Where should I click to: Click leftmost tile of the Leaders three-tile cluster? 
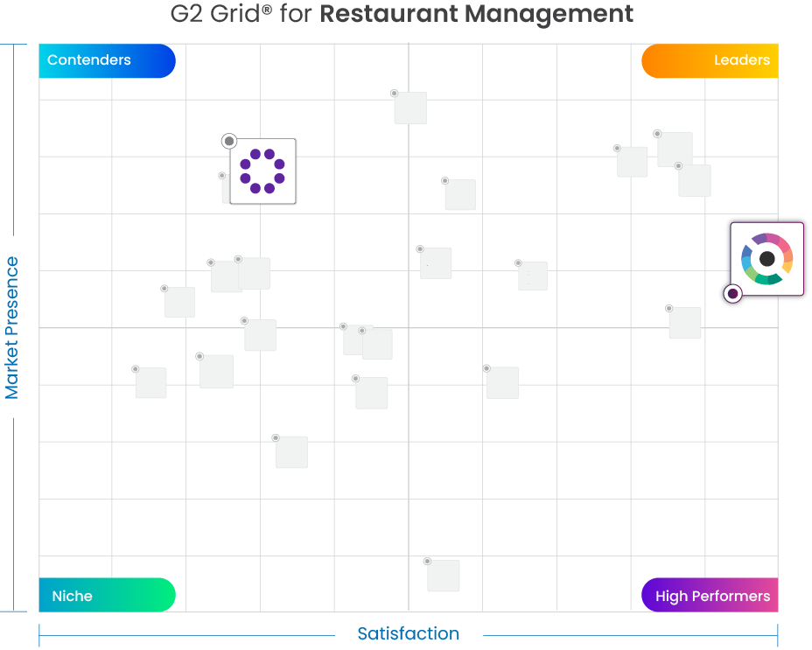click(x=633, y=162)
